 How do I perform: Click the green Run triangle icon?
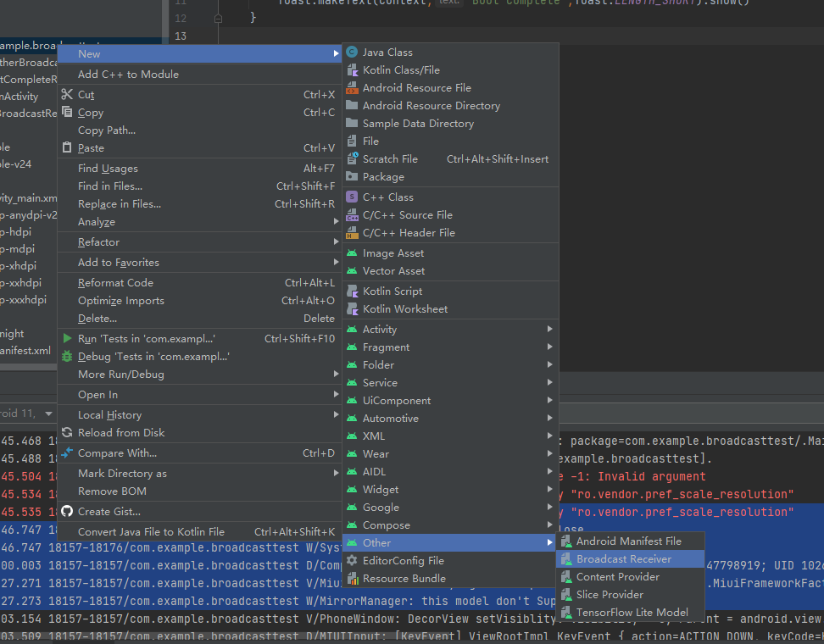pos(67,338)
